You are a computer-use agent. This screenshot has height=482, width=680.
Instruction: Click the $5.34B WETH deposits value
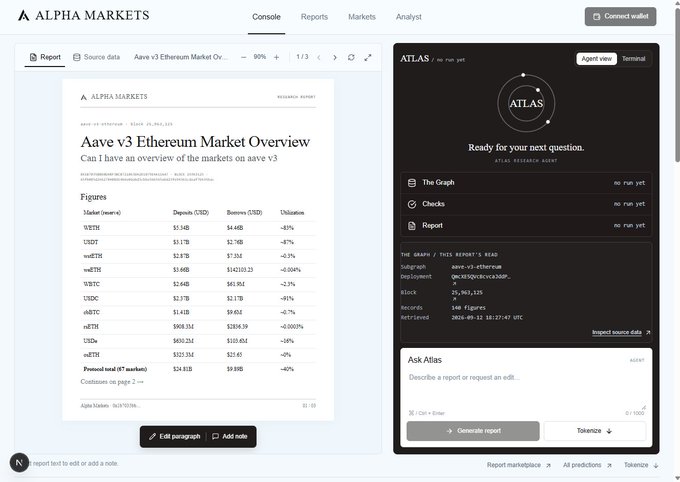(181, 228)
